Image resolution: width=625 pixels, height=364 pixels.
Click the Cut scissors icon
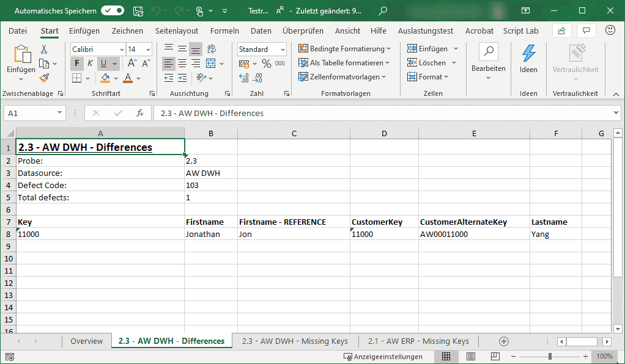point(44,49)
